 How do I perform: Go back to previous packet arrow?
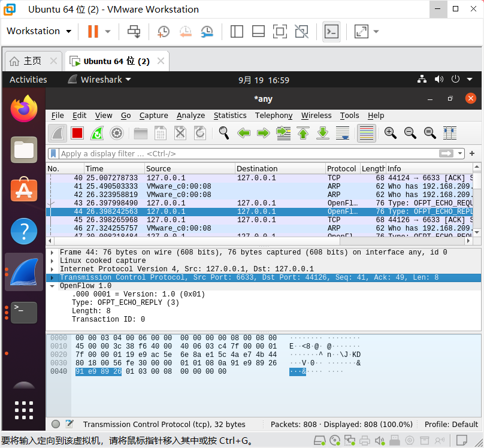coord(244,134)
